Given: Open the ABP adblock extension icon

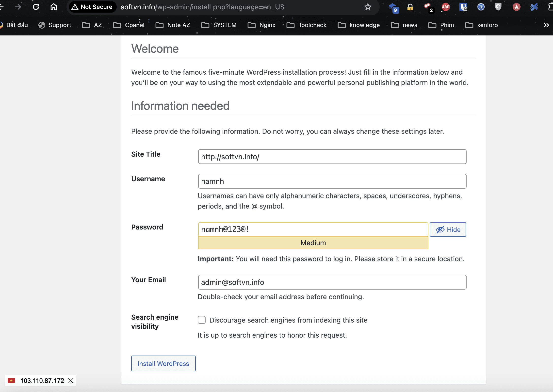Looking at the screenshot, I should [445, 7].
